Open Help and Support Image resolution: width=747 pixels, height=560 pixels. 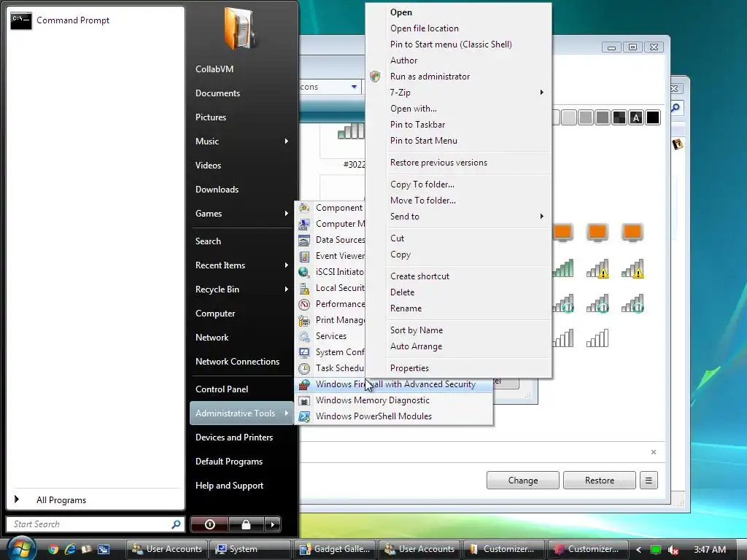[229, 486]
